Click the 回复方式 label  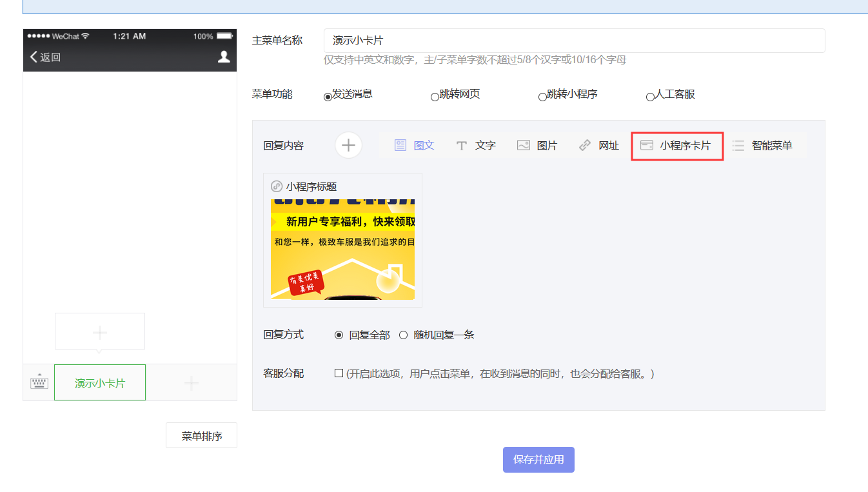point(283,335)
